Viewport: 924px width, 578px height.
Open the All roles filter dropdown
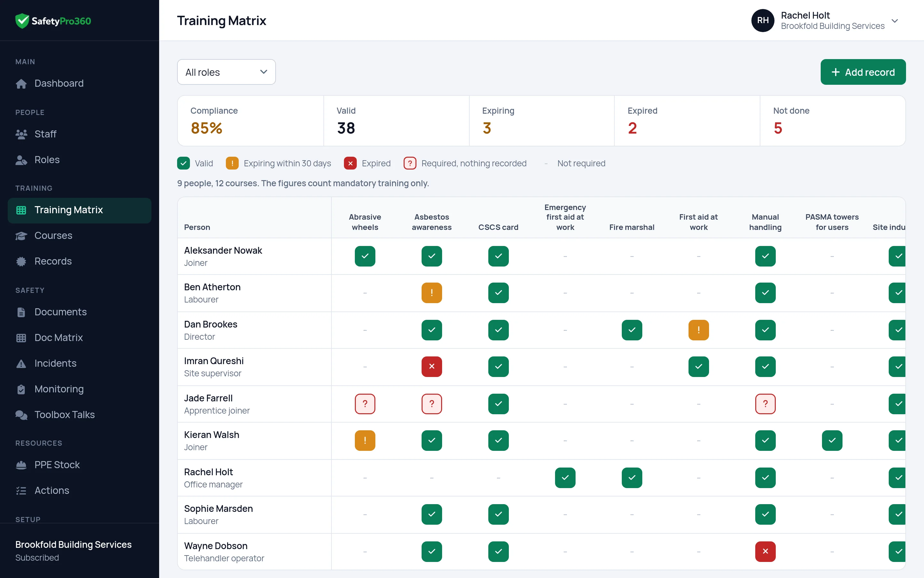tap(227, 72)
